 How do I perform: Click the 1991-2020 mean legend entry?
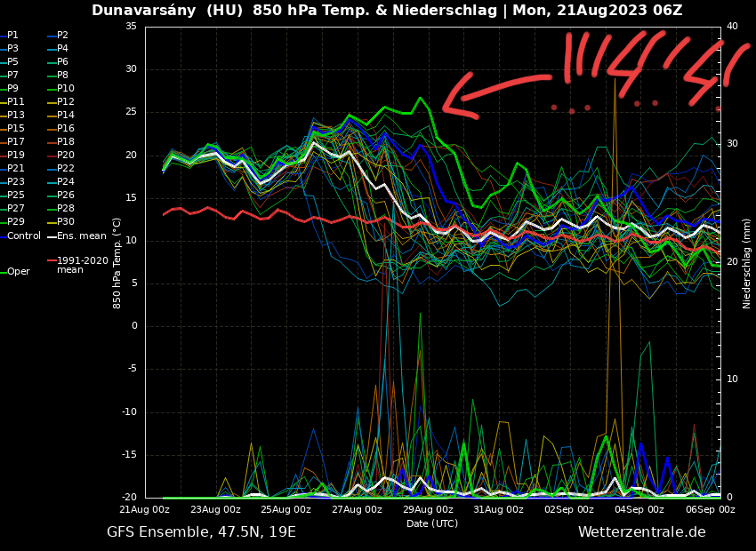82,265
